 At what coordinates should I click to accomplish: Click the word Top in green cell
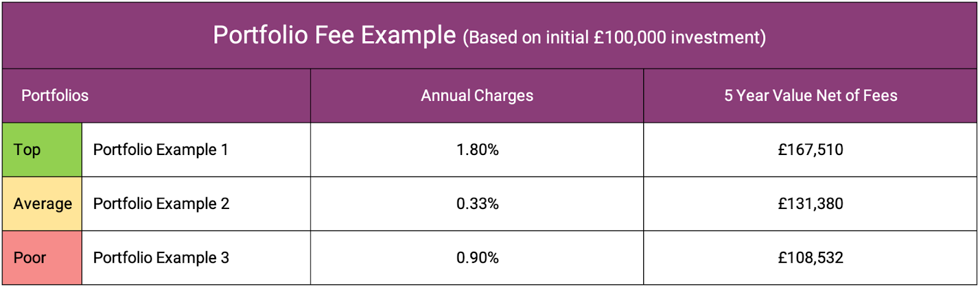coord(27,150)
